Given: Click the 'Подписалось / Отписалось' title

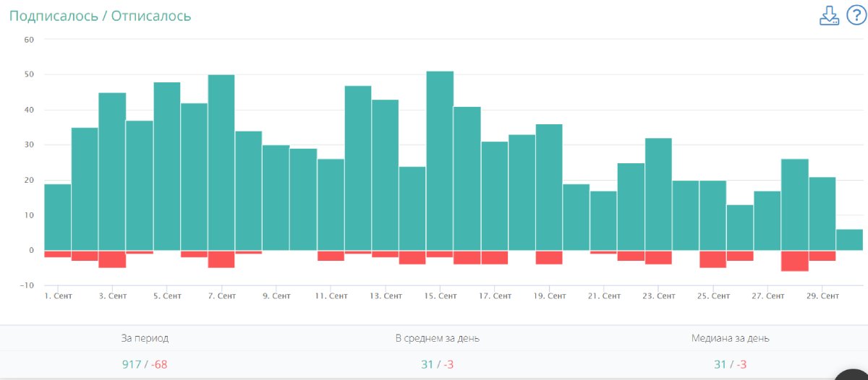Looking at the screenshot, I should pyautogui.click(x=100, y=16).
